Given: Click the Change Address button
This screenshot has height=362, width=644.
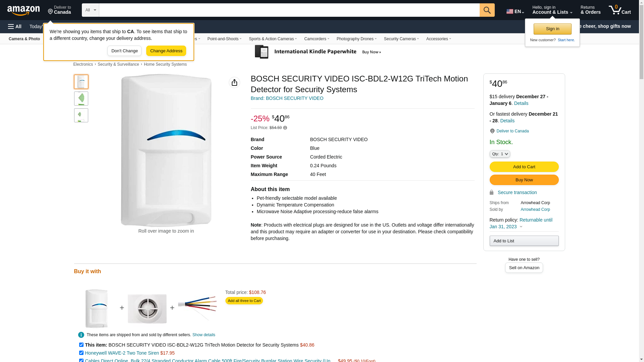Looking at the screenshot, I should 166,51.
